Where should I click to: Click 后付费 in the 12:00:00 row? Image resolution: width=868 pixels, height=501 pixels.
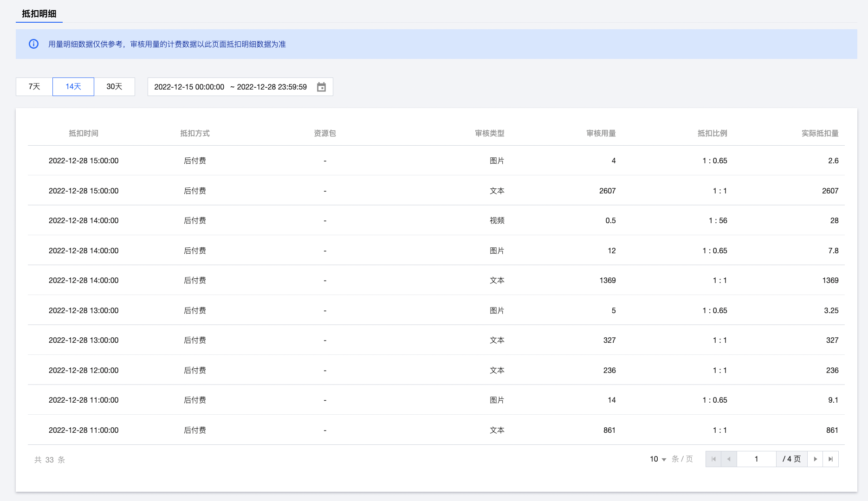(x=195, y=371)
